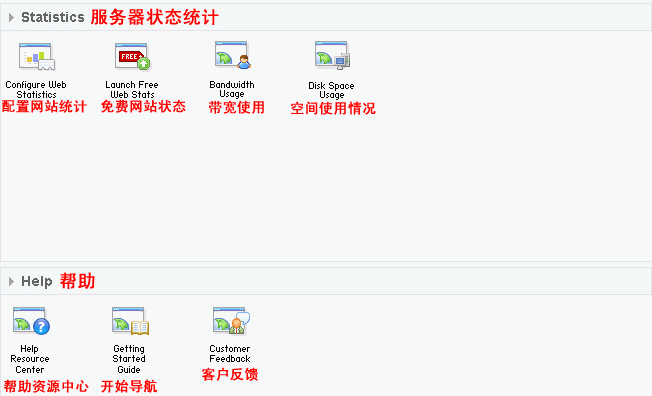Click the Help Resource Center text label

coord(30,359)
